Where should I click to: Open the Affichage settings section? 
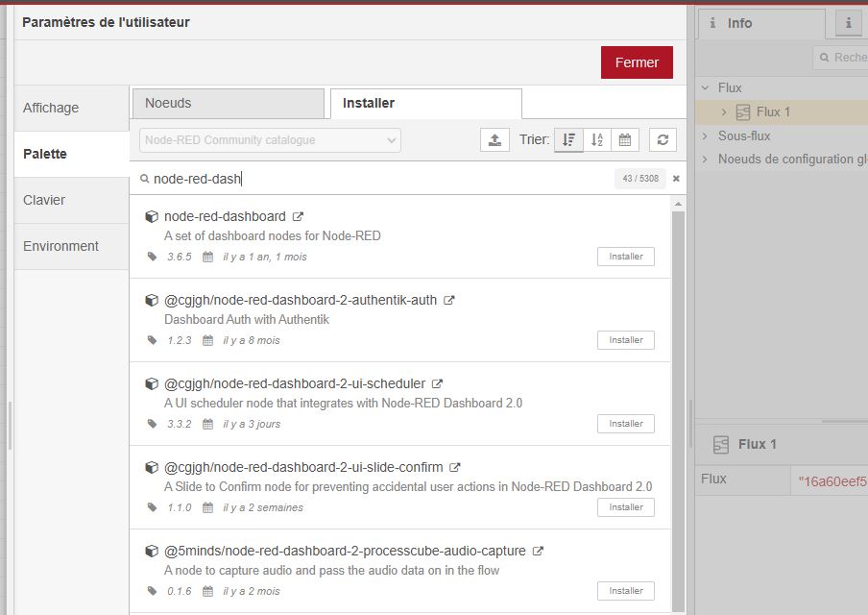[x=71, y=108]
